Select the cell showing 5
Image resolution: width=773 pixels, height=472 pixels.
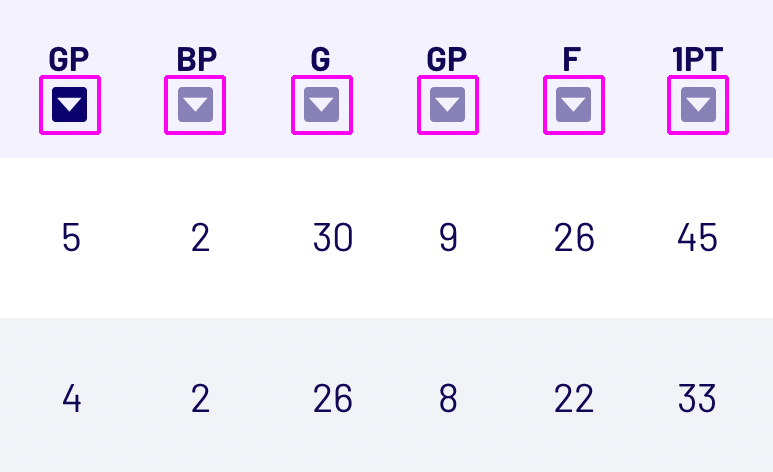[70, 238]
